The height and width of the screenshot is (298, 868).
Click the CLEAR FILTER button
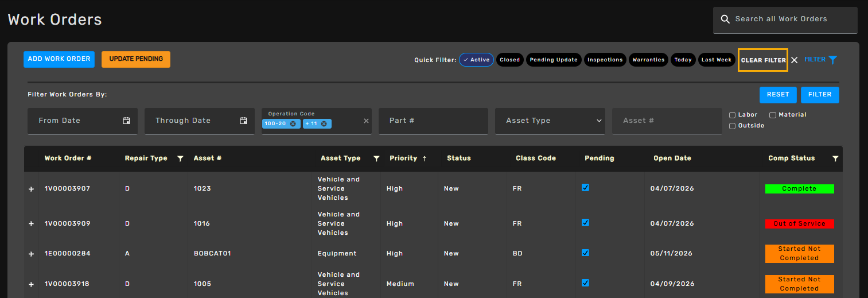[x=763, y=60]
